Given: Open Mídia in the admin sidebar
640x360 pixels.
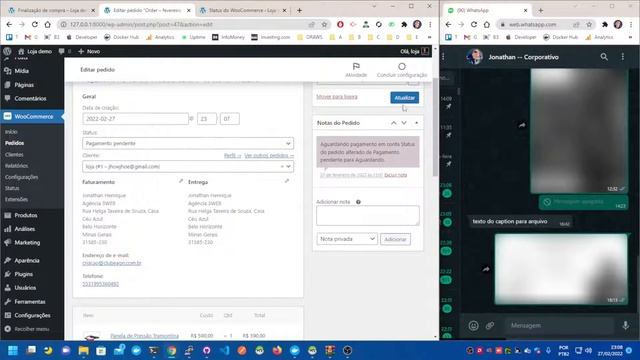Looking at the screenshot, I should click(21, 71).
